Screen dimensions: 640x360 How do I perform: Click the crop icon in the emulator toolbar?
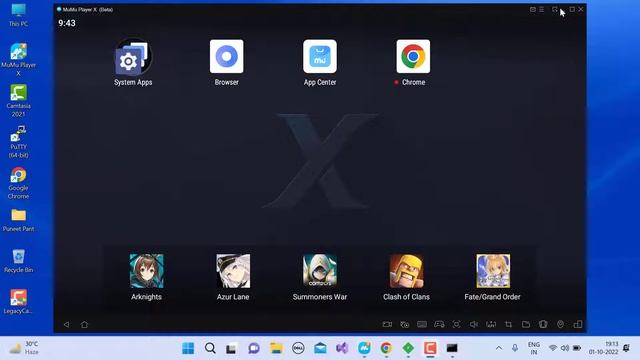point(508,324)
